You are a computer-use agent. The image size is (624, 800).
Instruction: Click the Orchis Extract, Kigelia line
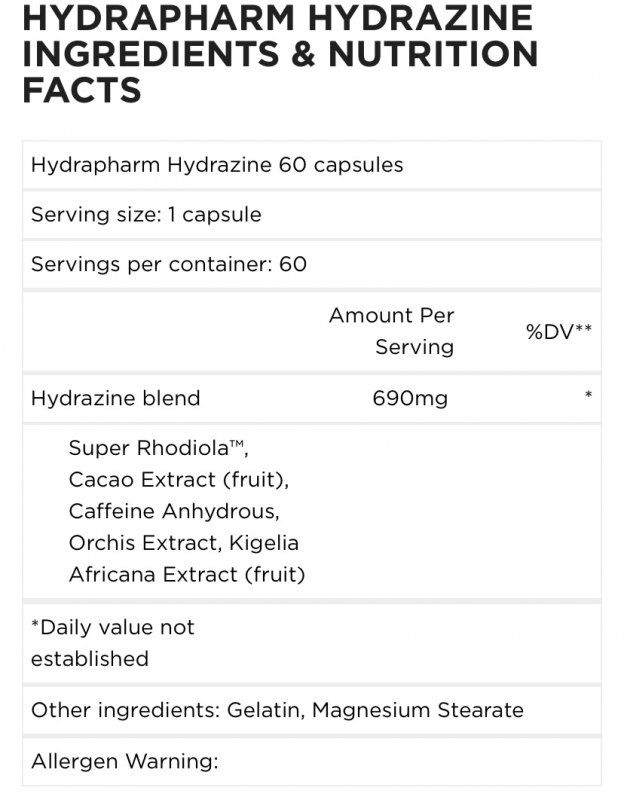pyautogui.click(x=184, y=543)
